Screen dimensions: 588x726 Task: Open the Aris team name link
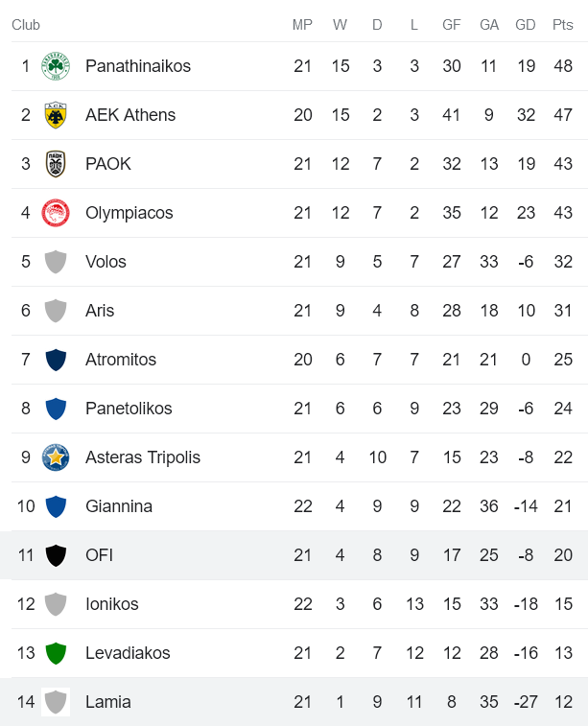[100, 311]
